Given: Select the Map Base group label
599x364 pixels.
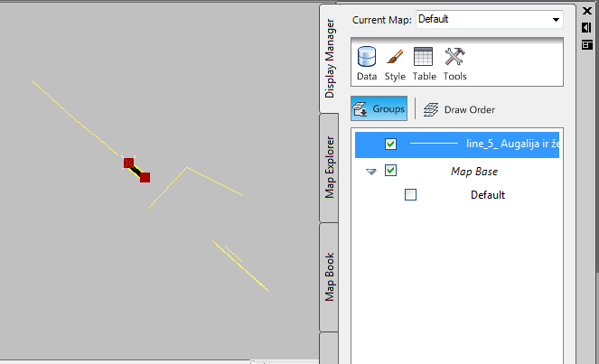Looking at the screenshot, I should pos(474,172).
